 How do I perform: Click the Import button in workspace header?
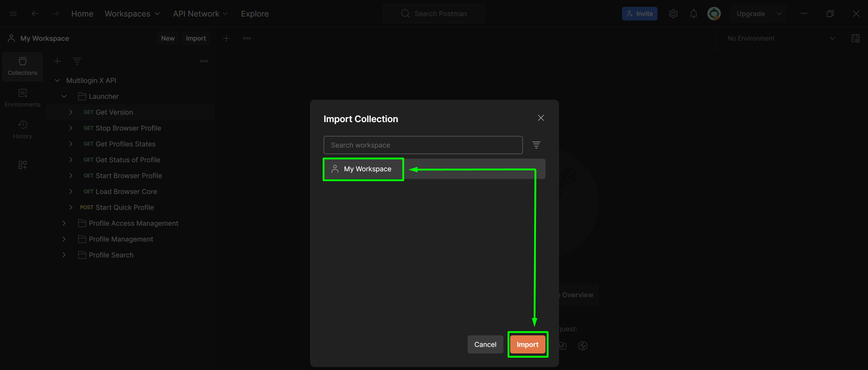pos(196,39)
